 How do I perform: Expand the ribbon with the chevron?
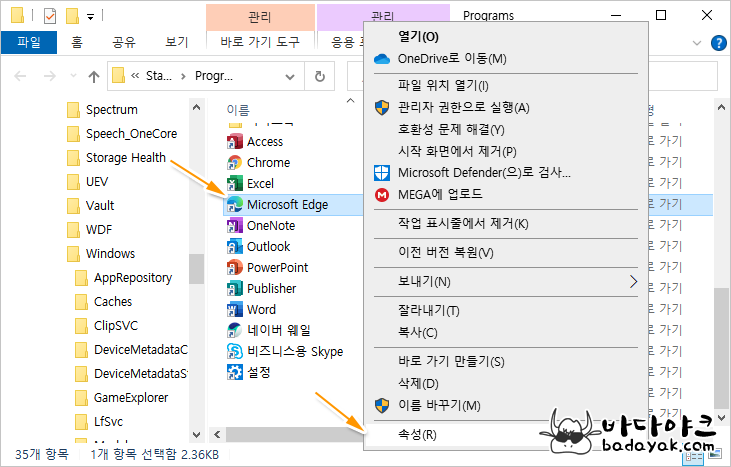(697, 43)
